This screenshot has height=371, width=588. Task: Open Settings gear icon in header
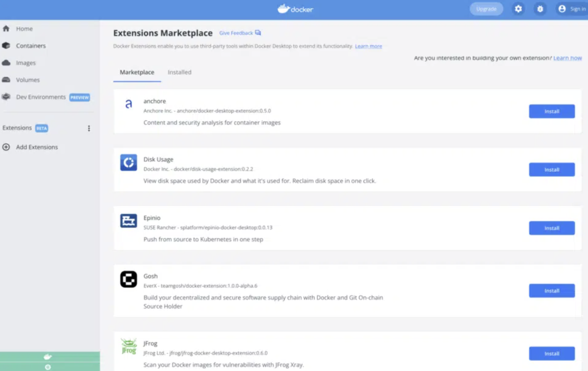coord(518,9)
